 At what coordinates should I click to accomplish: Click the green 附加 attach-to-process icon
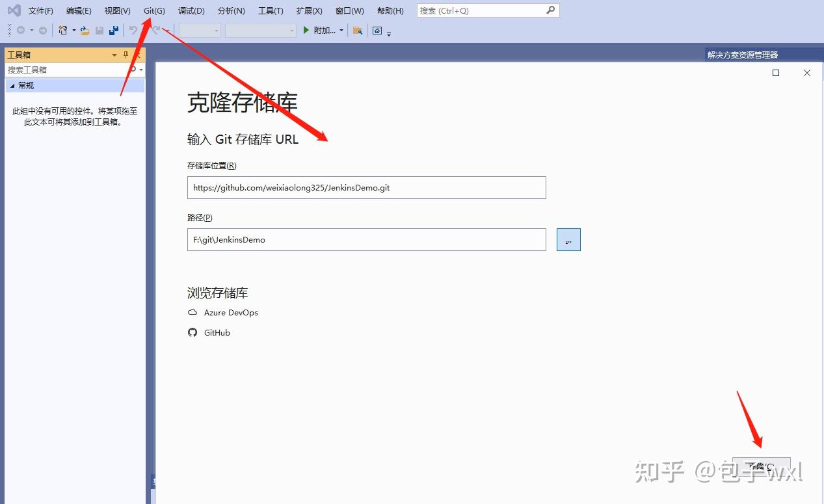click(x=306, y=29)
